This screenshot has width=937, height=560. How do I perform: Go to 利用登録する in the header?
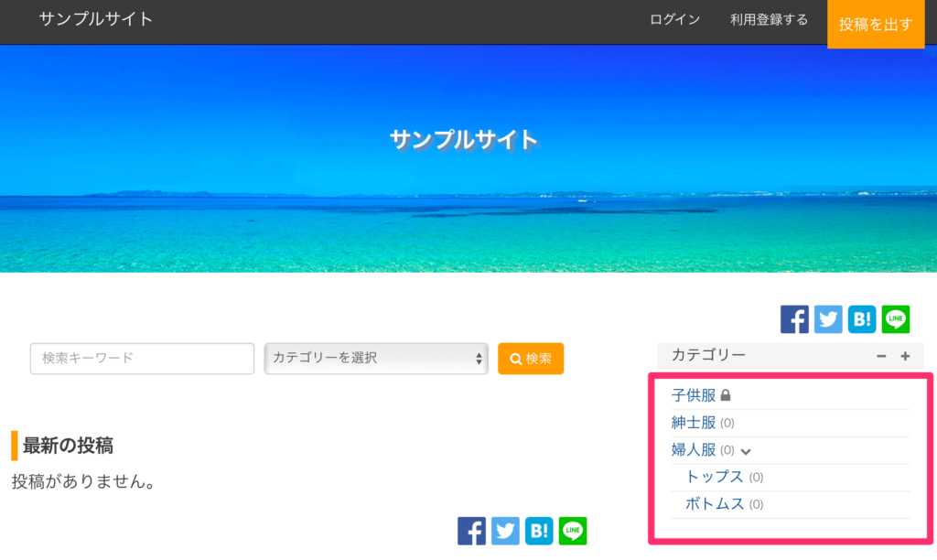click(x=769, y=20)
